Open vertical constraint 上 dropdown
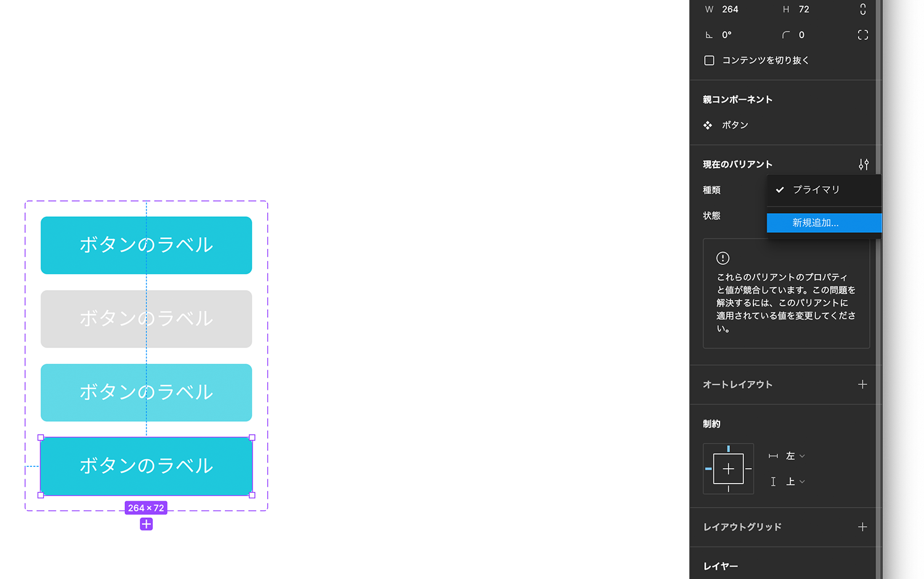The width and height of the screenshot is (924, 579). click(795, 482)
